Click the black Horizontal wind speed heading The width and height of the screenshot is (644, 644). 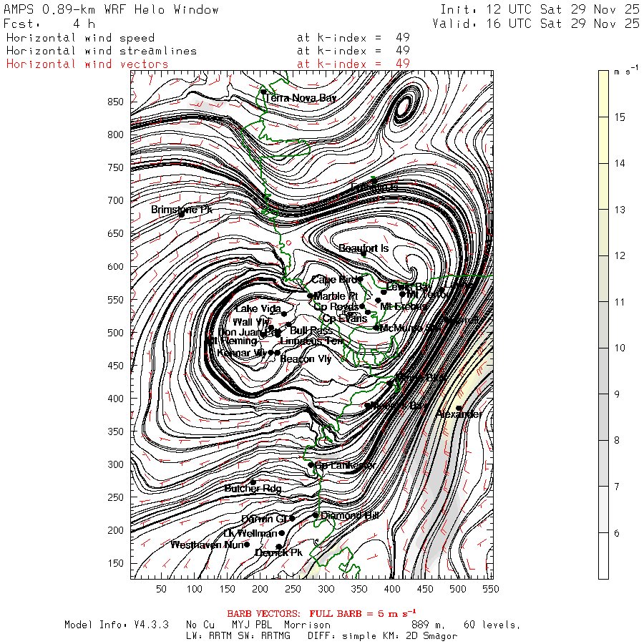(x=80, y=38)
